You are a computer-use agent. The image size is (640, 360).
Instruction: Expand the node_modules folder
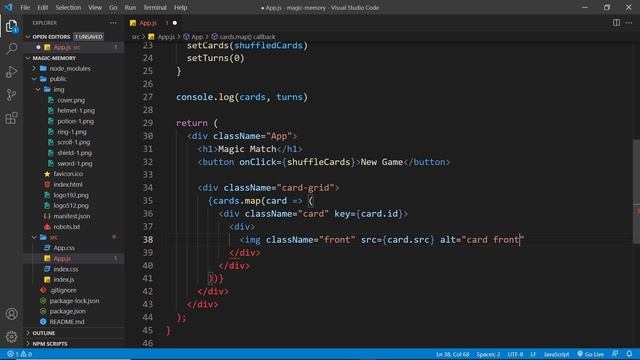click(x=73, y=68)
